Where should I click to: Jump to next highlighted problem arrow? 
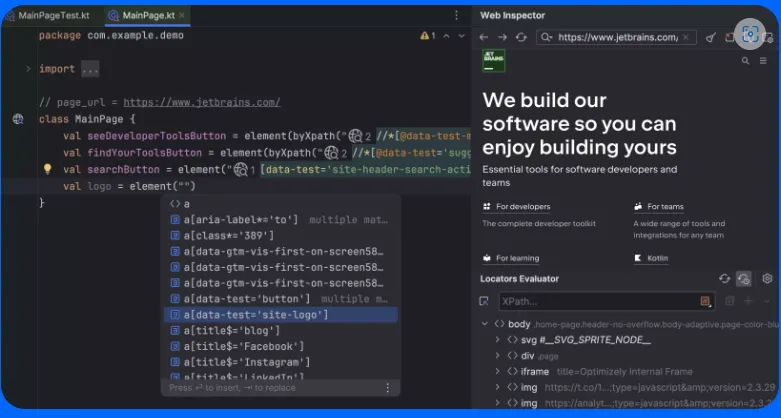point(462,36)
